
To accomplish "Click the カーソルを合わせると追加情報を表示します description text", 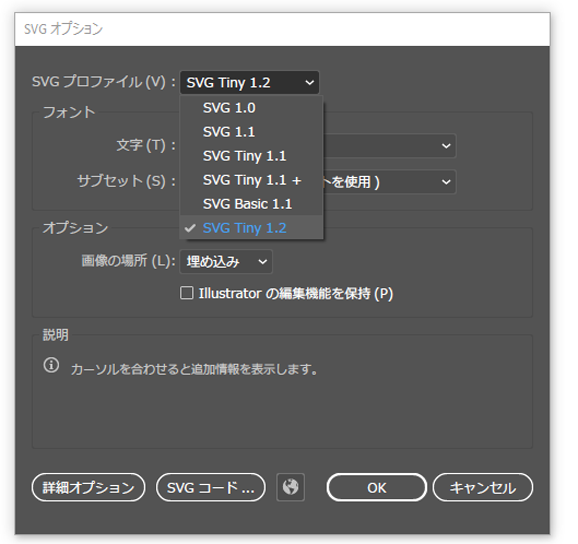I will [x=194, y=369].
